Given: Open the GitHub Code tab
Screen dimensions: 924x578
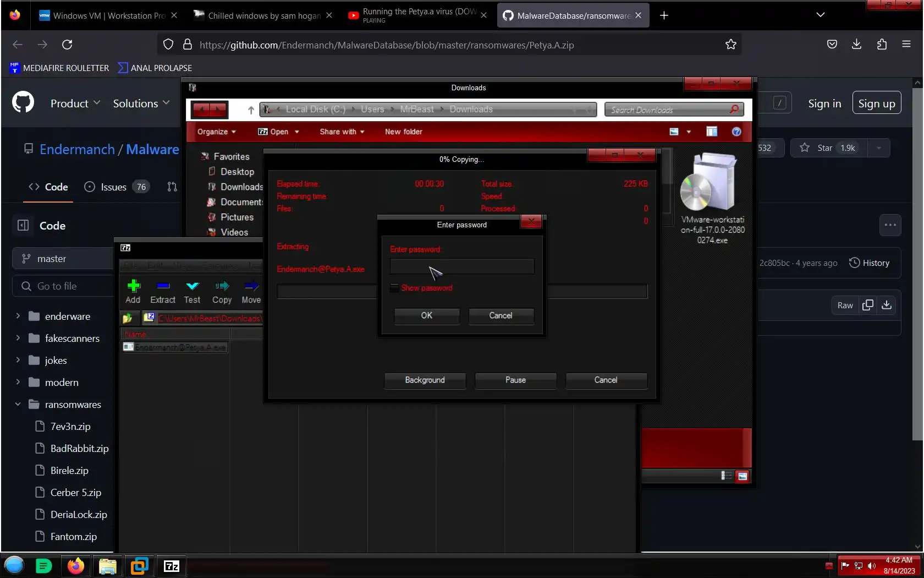Looking at the screenshot, I should [48, 187].
